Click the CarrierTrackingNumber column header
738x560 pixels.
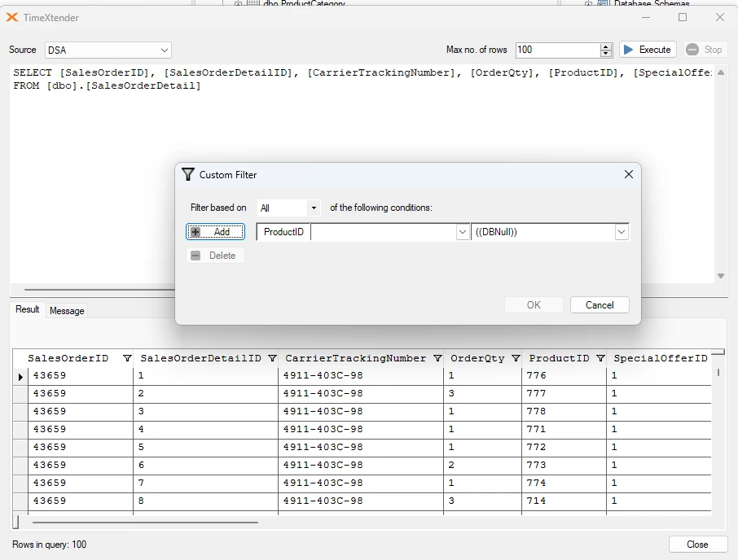coord(355,358)
